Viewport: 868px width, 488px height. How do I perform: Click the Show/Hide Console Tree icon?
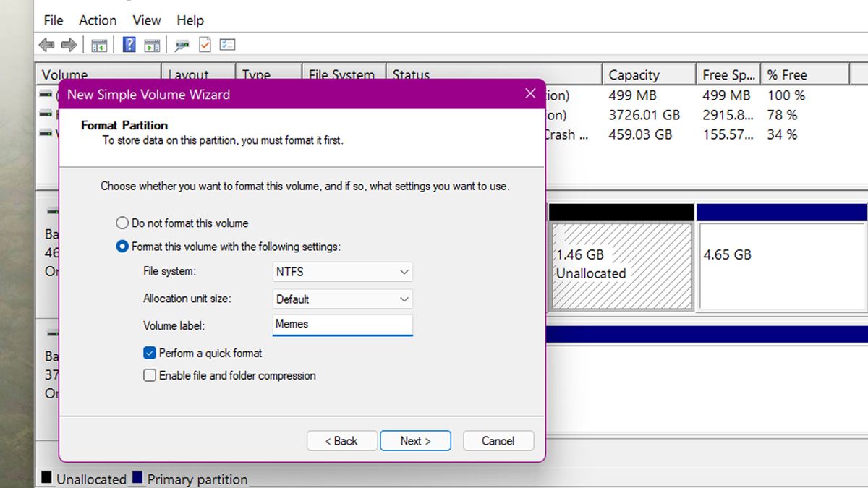point(99,45)
